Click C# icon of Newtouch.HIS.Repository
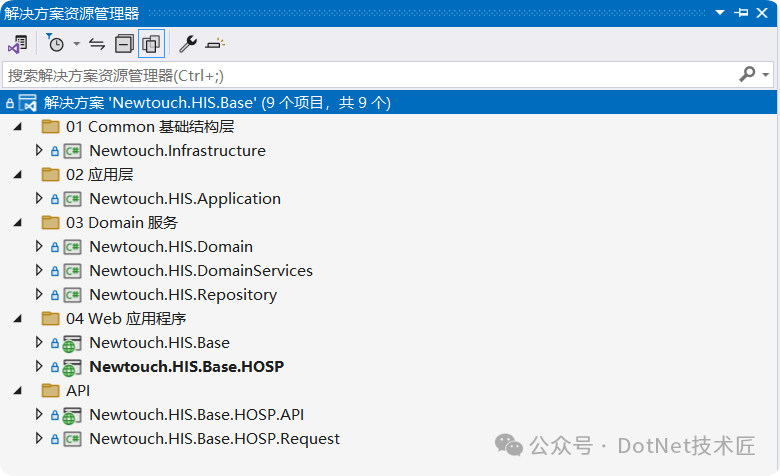This screenshot has width=780, height=476. pyautogui.click(x=73, y=294)
